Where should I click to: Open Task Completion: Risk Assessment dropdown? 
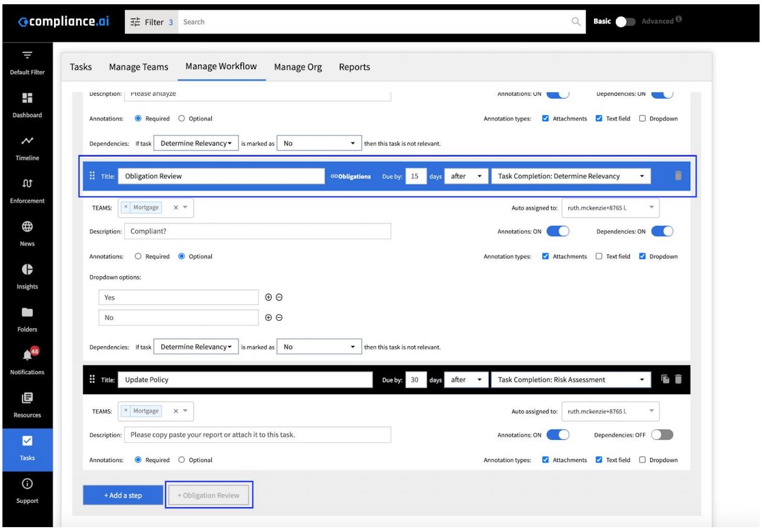pyautogui.click(x=571, y=380)
